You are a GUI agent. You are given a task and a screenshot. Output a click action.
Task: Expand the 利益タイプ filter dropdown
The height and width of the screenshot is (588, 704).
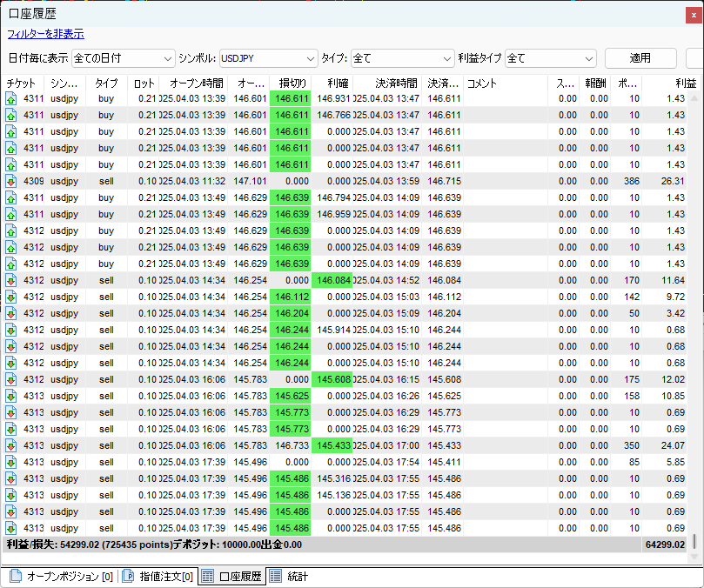coord(551,58)
